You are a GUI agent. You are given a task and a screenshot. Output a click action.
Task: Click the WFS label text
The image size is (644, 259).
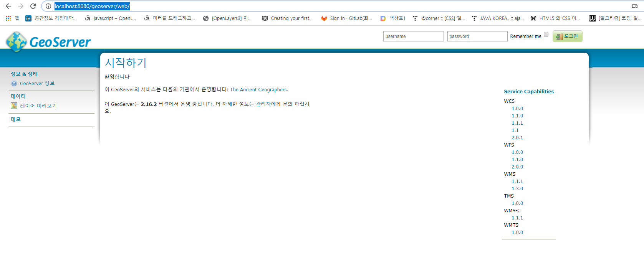tap(509, 145)
